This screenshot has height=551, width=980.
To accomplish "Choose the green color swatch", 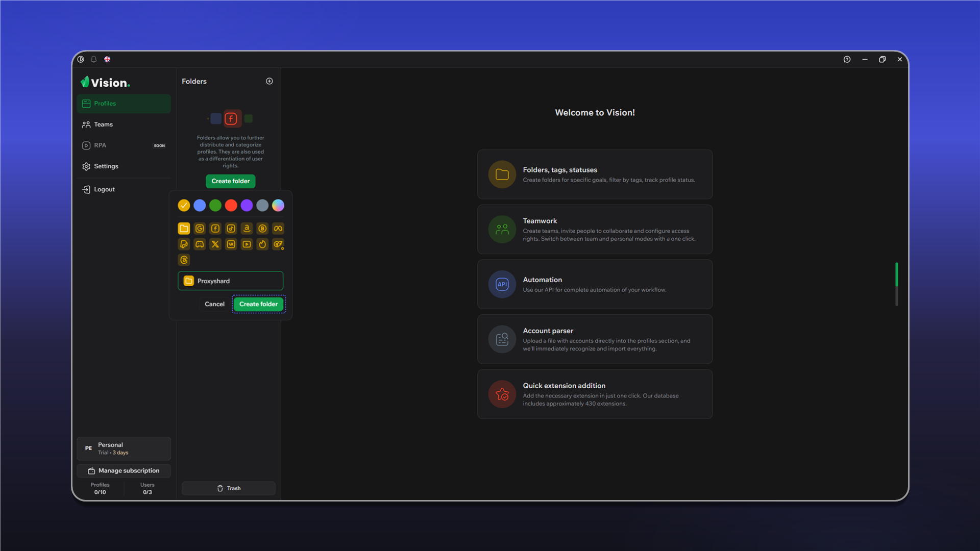I will click(x=215, y=205).
